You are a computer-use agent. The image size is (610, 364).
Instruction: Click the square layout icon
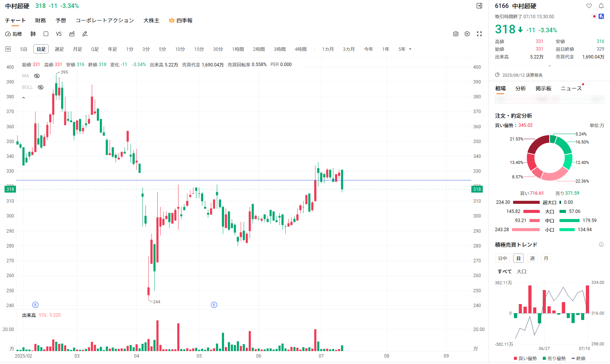46,34
